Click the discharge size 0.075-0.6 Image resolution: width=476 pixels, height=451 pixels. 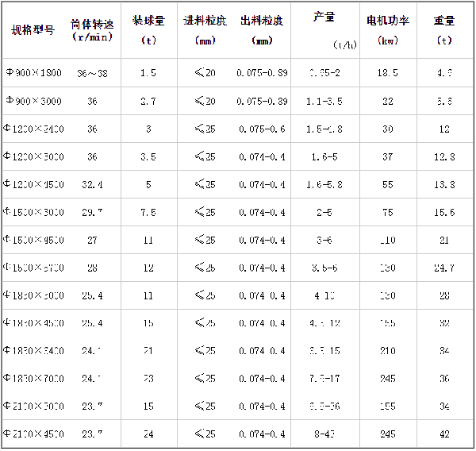[262, 129]
